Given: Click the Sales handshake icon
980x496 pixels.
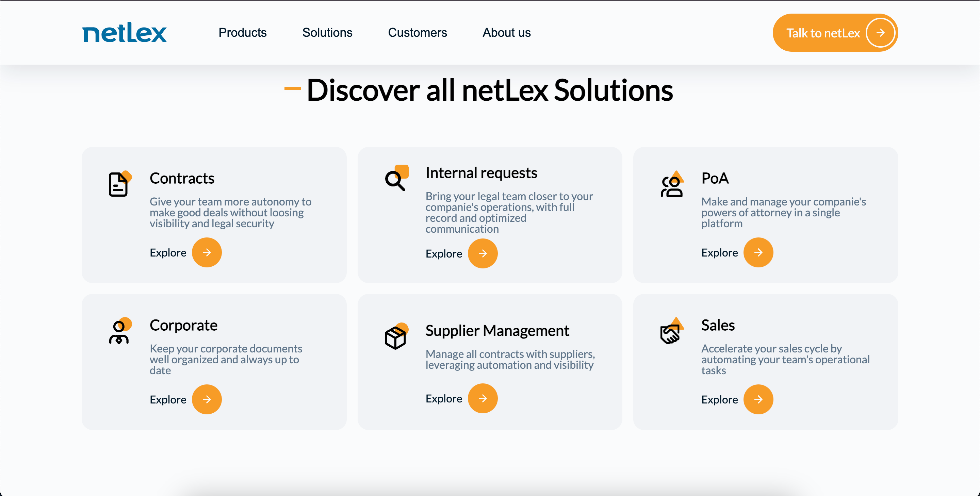Looking at the screenshot, I should (672, 331).
